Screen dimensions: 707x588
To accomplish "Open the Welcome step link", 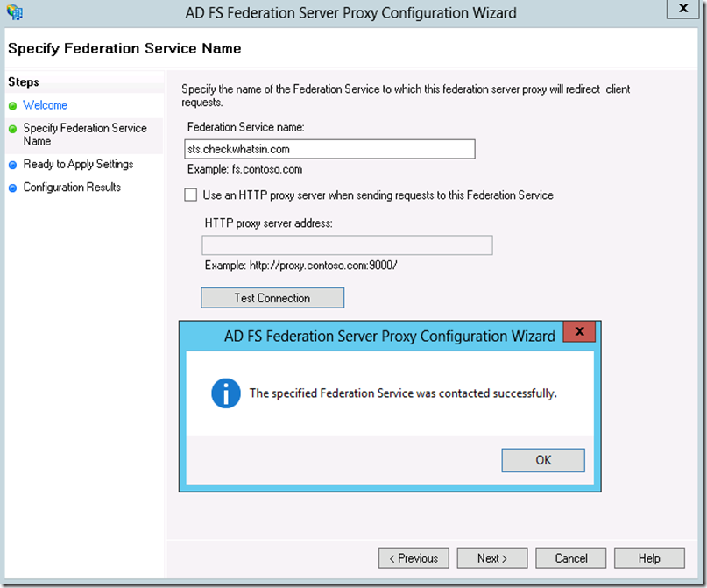I will tap(45, 105).
